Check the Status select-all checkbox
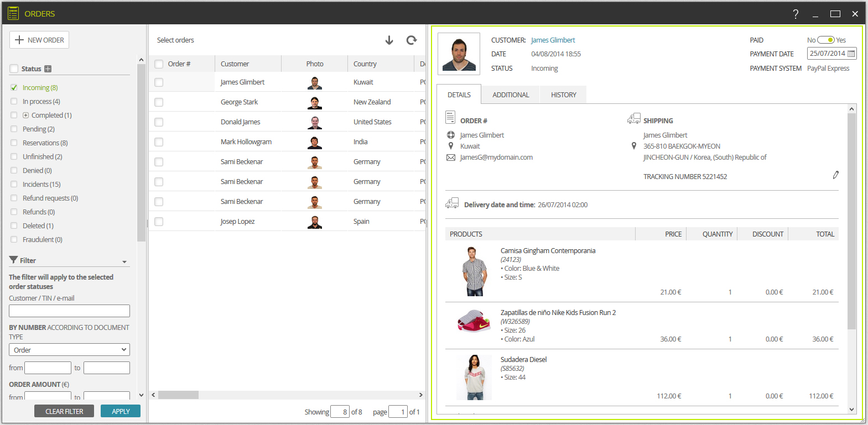 pos(14,69)
